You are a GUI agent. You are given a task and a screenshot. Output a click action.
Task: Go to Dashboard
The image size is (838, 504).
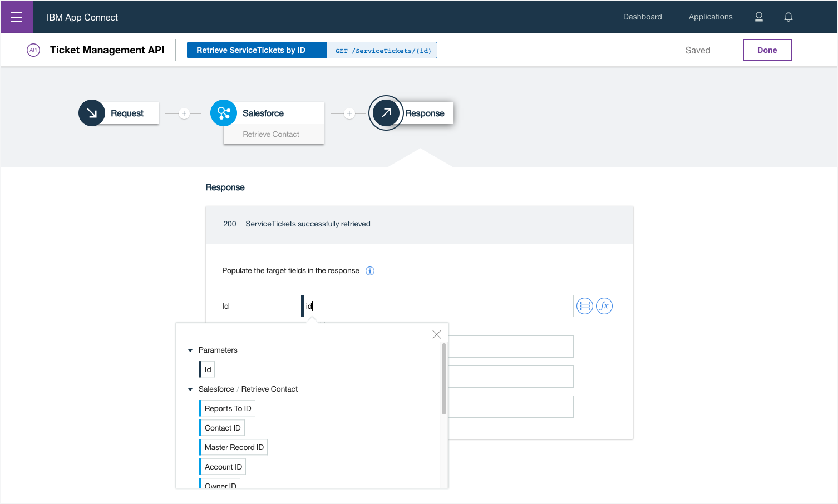point(642,17)
